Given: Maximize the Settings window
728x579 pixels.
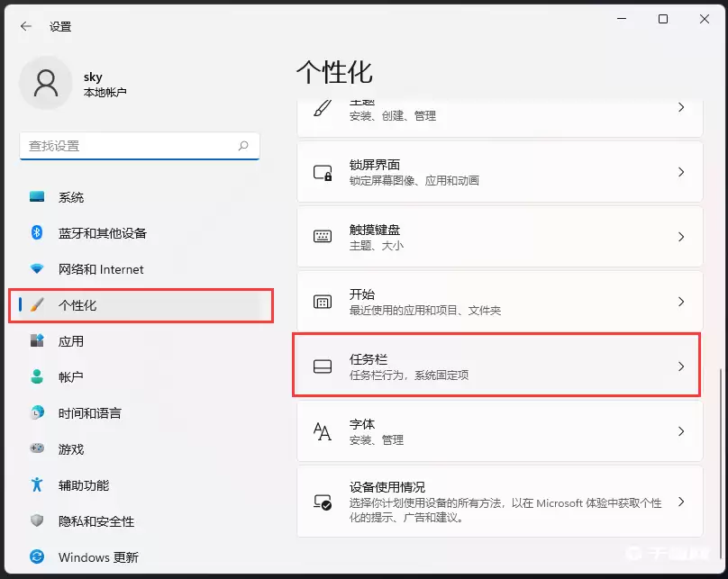Looking at the screenshot, I should coord(663,19).
